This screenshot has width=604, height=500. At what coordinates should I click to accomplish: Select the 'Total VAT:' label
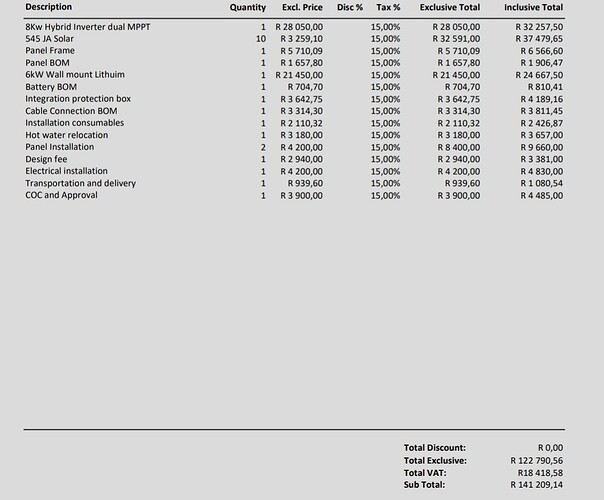[425, 473]
